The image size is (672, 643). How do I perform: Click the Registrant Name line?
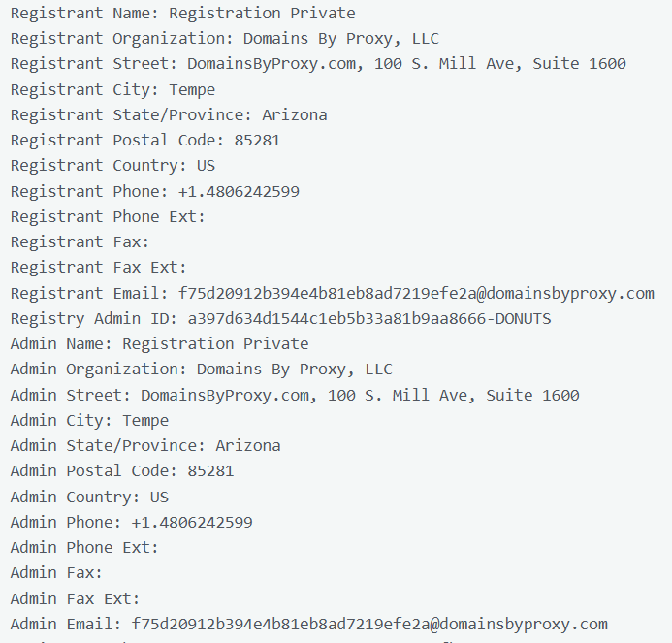click(x=182, y=14)
